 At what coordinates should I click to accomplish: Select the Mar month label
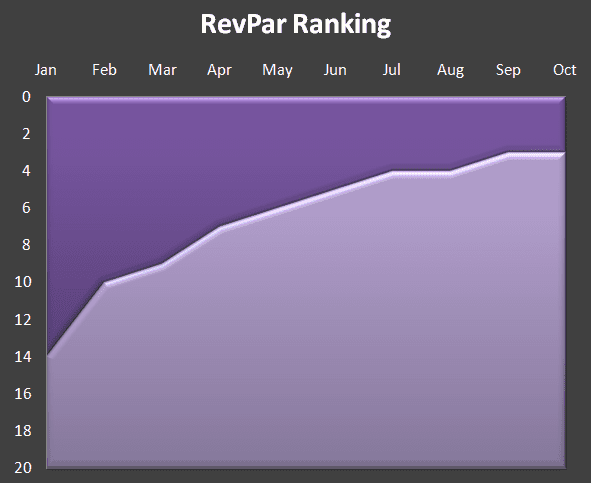coord(162,70)
